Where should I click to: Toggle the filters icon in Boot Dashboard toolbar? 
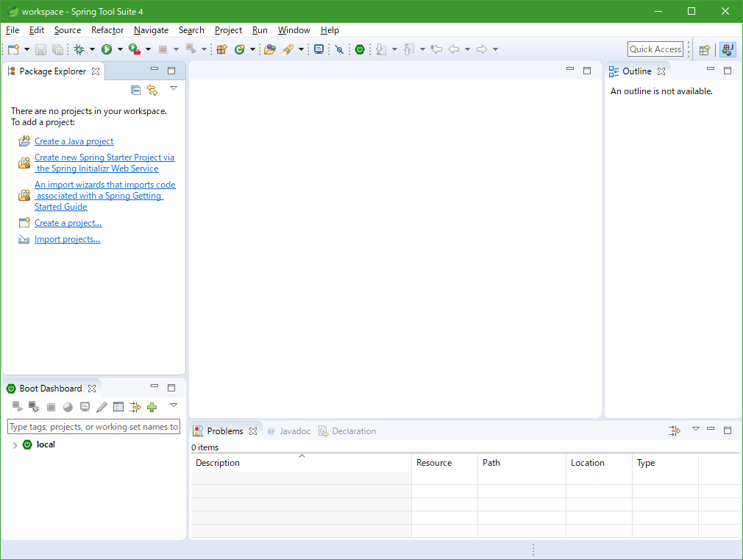(135, 407)
